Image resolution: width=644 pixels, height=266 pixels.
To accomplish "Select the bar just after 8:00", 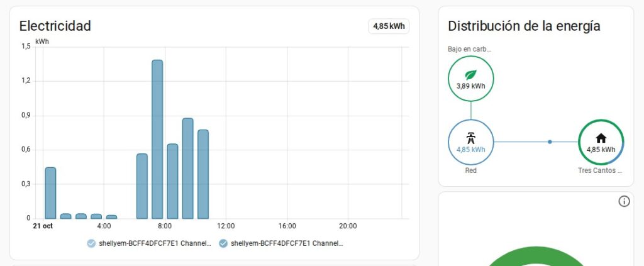I will pos(172,182).
